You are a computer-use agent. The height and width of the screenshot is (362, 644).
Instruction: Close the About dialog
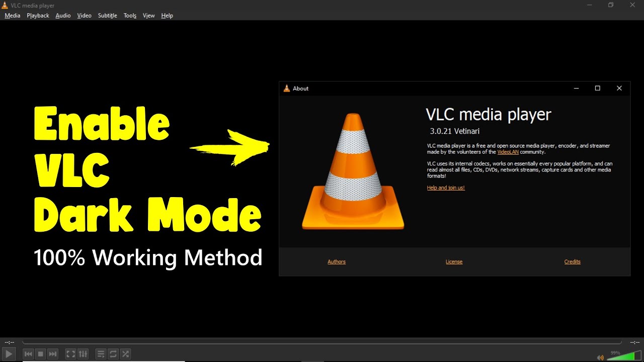(x=619, y=88)
